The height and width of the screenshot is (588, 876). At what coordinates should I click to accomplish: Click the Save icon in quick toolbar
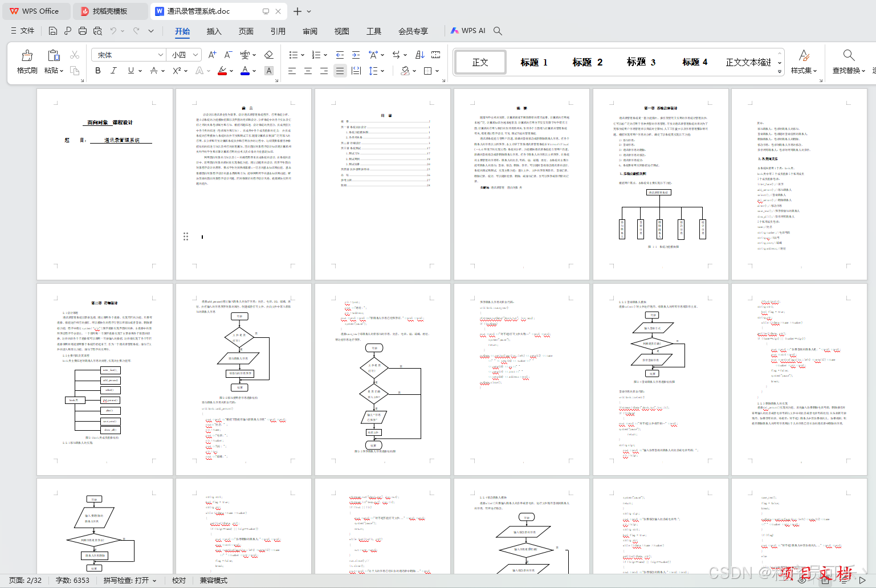(x=53, y=31)
